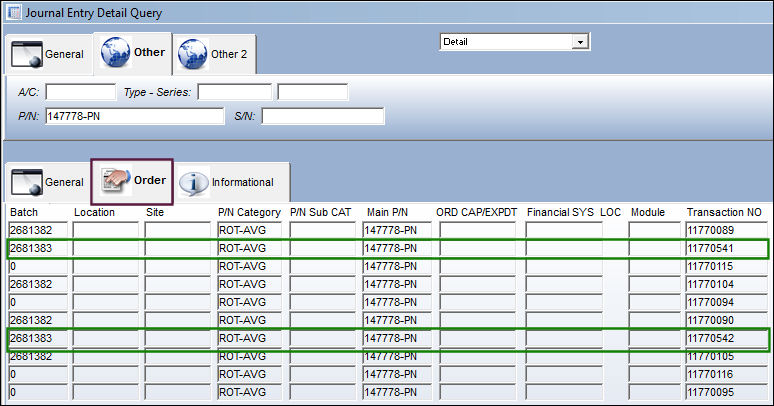
Task: Switch to the Other 2 tab
Action: pos(214,54)
